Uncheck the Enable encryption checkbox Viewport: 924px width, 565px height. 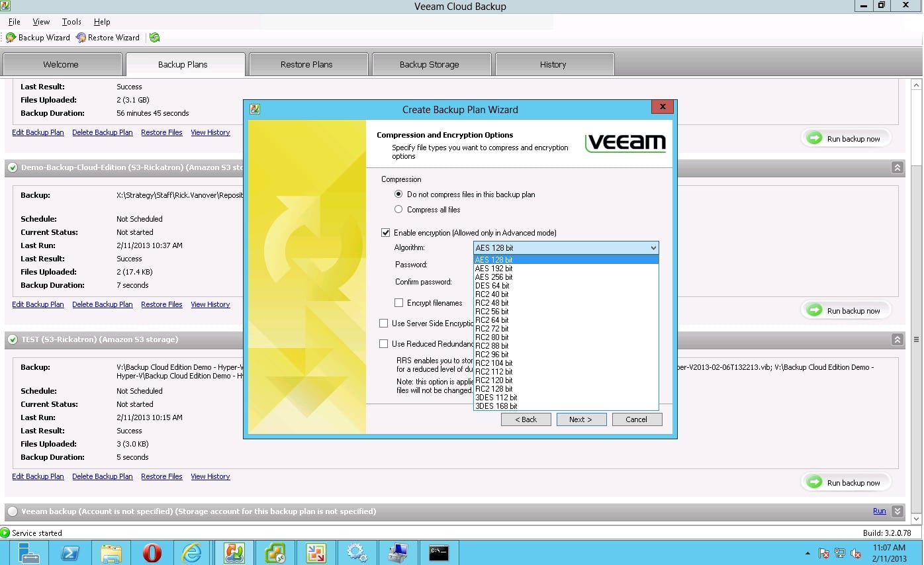click(385, 233)
